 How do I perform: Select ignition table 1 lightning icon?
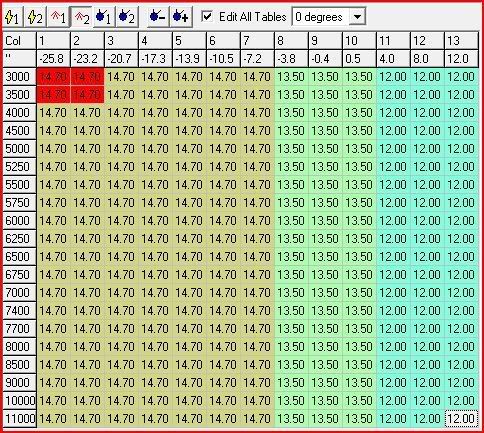(13, 17)
